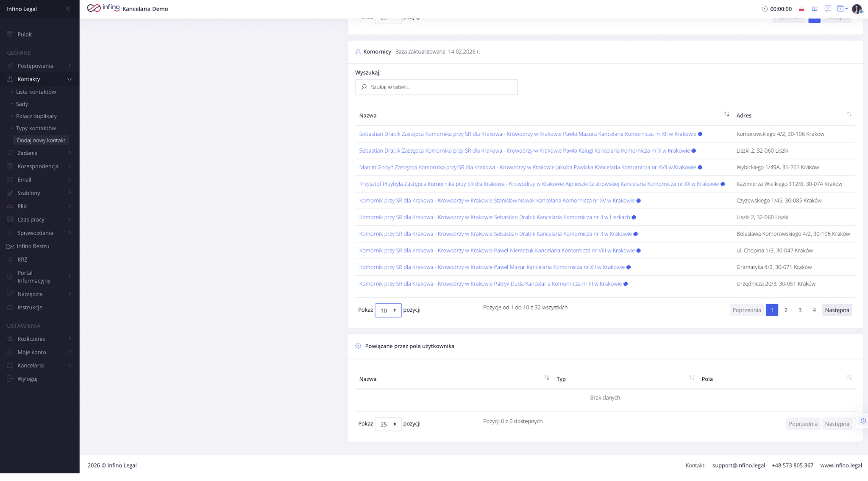Sort user fields table by Pola
Viewport: 868px width, 481px height.
click(849, 378)
